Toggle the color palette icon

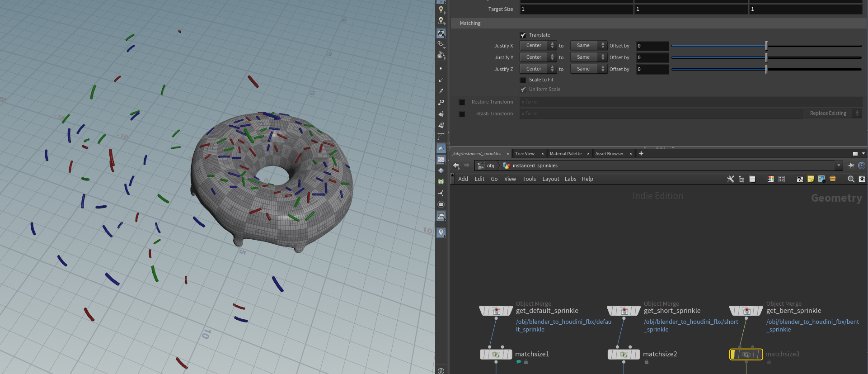pos(770,179)
